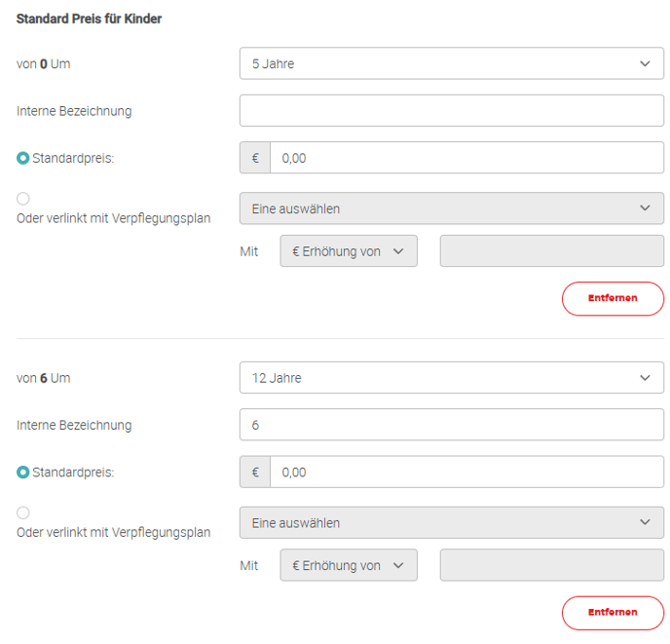This screenshot has height=644, width=670.
Task: Open '€ Erhöhung von' dropdown in the 'von 0' section
Action: point(348,251)
